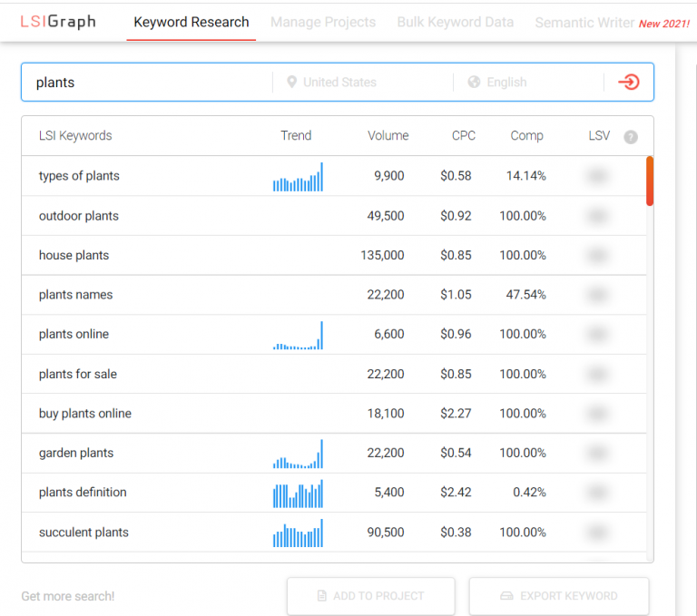697x616 pixels.
Task: Click the globe icon beside English
Action: (474, 83)
